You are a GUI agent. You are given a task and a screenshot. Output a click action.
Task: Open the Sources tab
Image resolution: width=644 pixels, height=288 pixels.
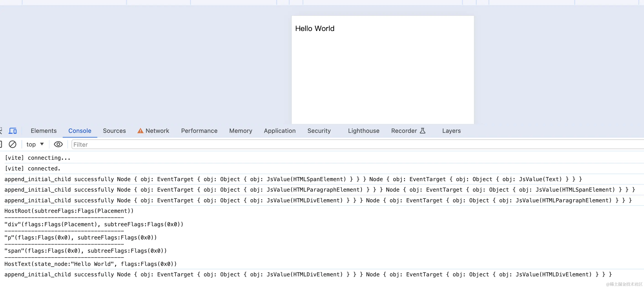tap(114, 131)
